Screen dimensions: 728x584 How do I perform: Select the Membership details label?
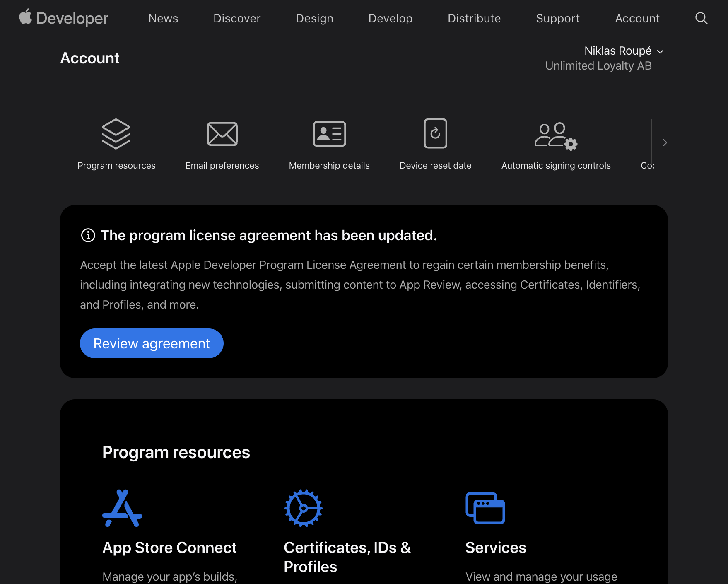coord(329,165)
